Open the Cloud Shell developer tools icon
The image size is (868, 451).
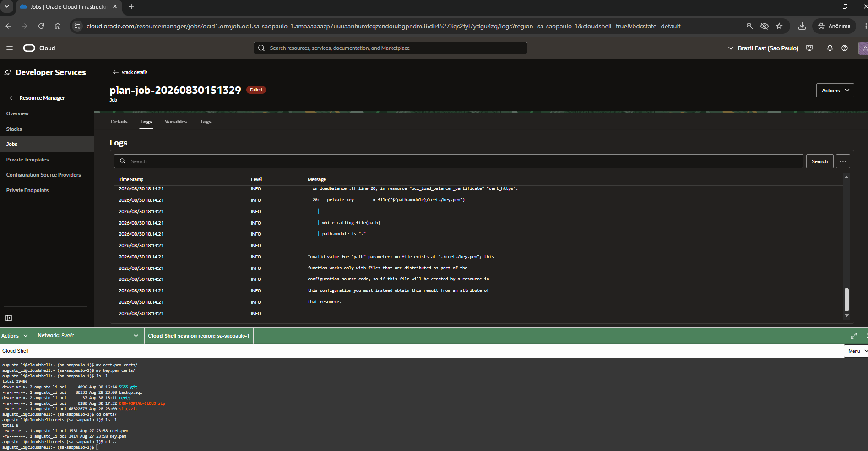click(x=809, y=48)
